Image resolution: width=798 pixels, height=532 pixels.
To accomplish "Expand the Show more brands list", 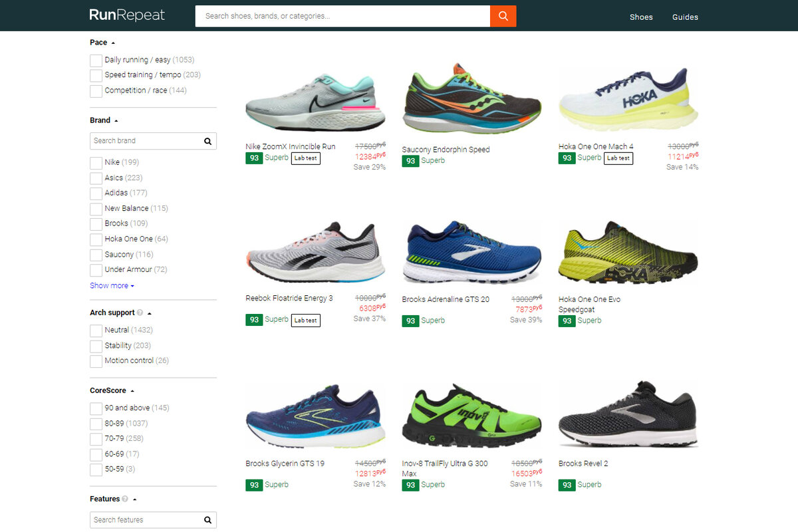I will click(x=112, y=285).
